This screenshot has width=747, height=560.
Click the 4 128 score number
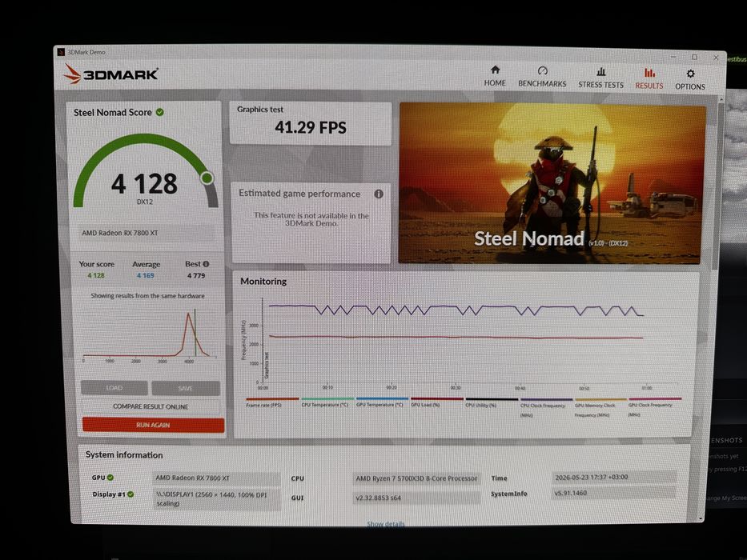(x=144, y=184)
